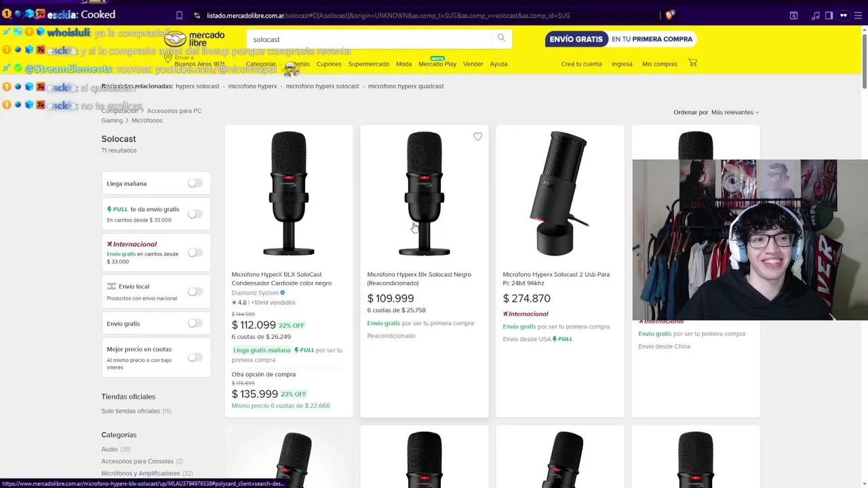Open Ayuda in the navigation bar
Image resolution: width=868 pixels, height=488 pixels.
coord(498,64)
